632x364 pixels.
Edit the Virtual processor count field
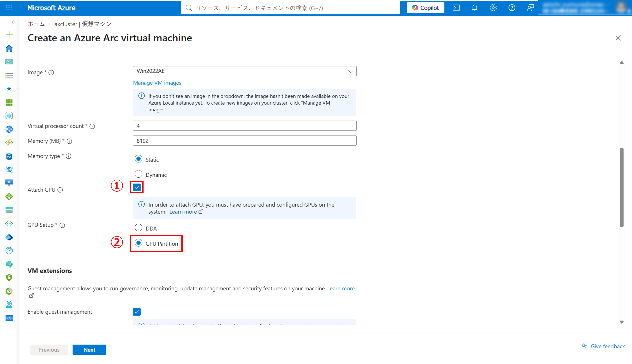pyautogui.click(x=245, y=126)
